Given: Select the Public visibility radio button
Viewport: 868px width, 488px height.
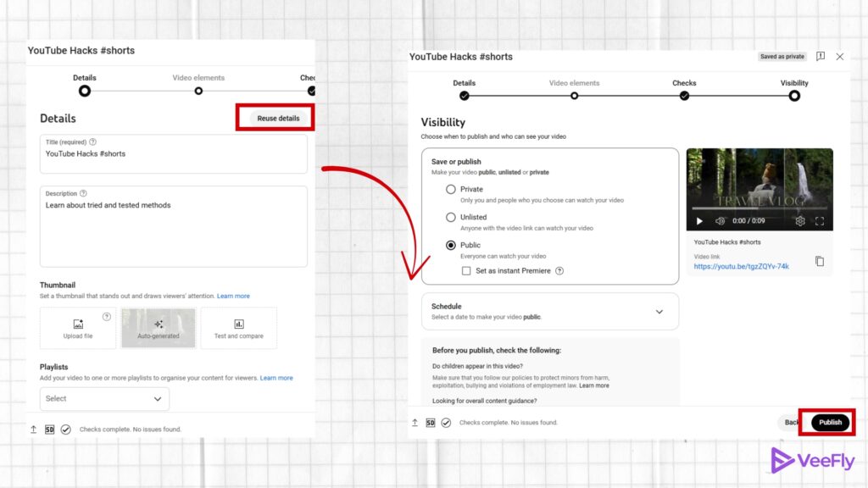Looking at the screenshot, I should tap(450, 245).
